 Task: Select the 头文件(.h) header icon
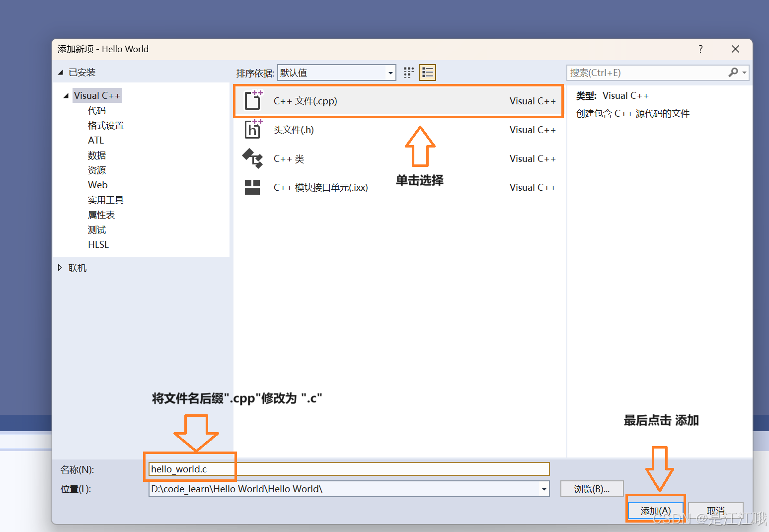[253, 129]
